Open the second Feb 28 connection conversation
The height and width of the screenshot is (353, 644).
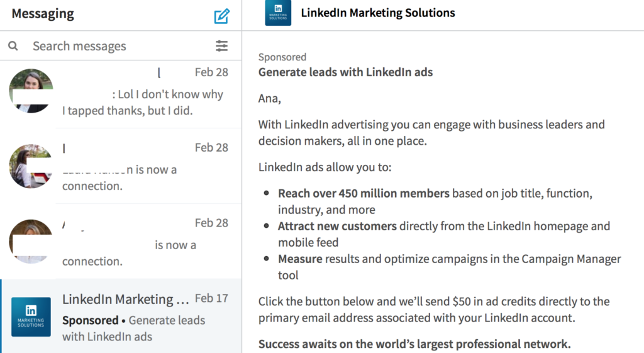coord(121,166)
